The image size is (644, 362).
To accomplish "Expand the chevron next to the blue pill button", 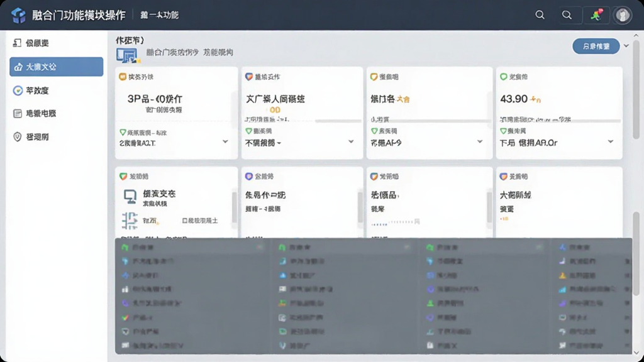I will click(x=626, y=46).
